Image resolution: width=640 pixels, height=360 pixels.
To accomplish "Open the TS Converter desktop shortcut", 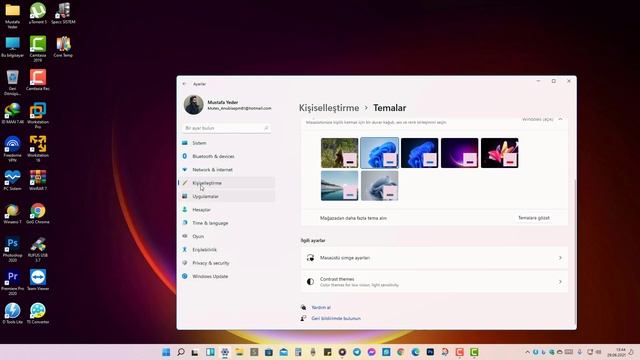I will (38, 313).
